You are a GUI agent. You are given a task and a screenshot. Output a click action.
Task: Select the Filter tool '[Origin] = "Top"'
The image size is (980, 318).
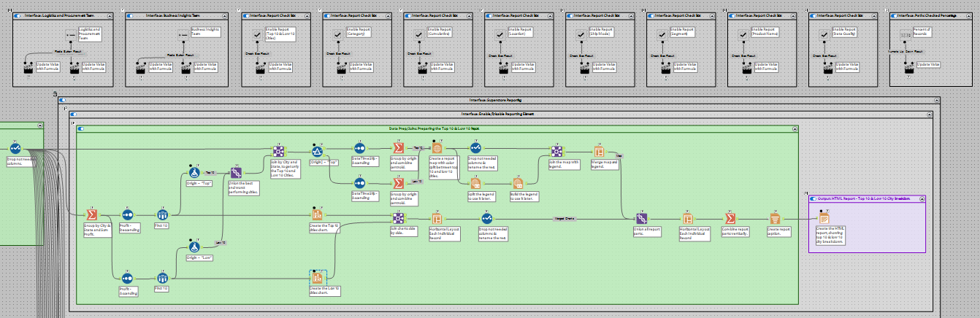coord(318,152)
